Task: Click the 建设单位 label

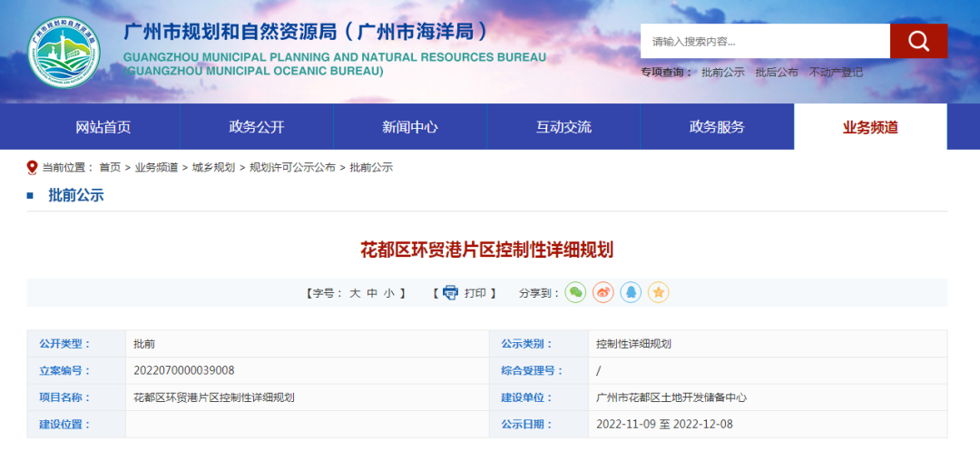Action: point(527,397)
